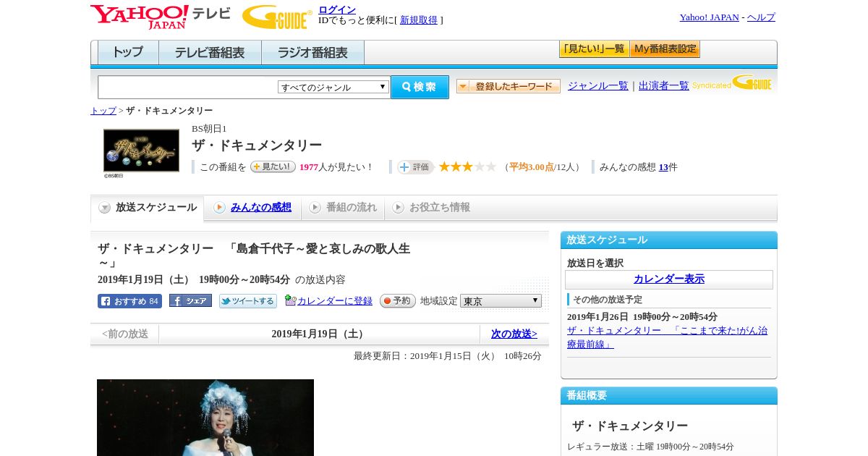The width and height of the screenshot is (868, 456).
Task: Click the My番組表設定 button
Action: (665, 49)
